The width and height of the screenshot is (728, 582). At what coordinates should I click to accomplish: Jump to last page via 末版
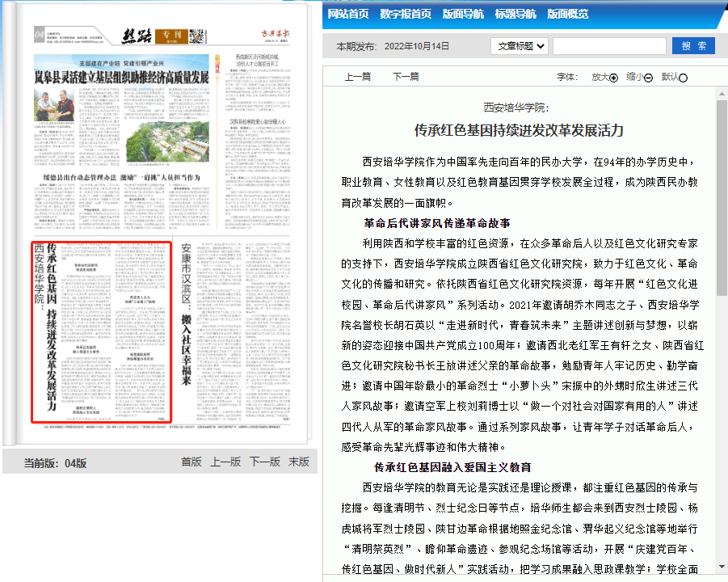tap(299, 462)
